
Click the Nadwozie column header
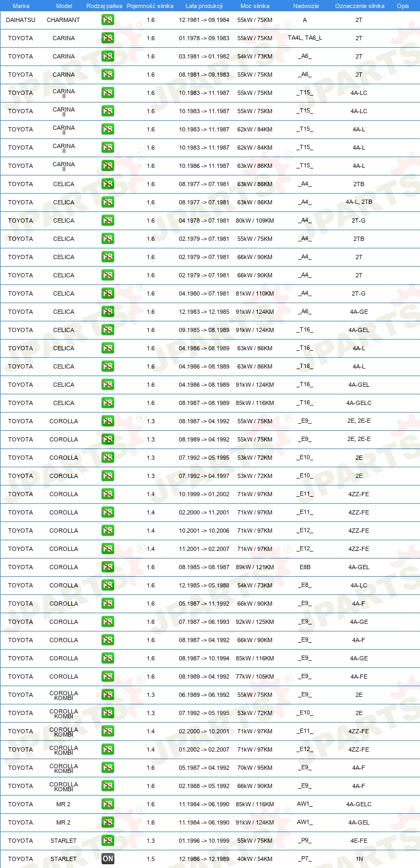point(306,6)
